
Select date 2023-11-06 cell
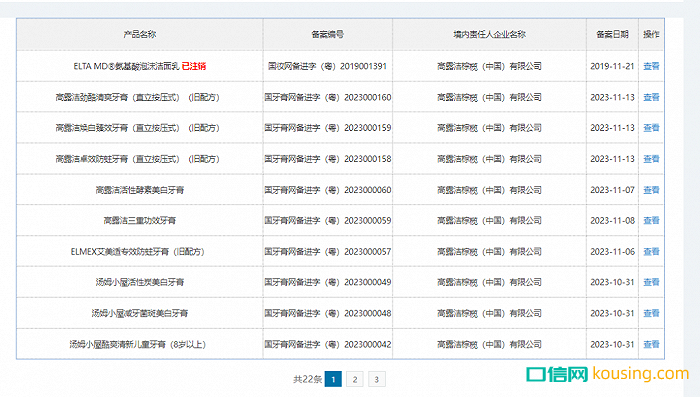coord(612,251)
